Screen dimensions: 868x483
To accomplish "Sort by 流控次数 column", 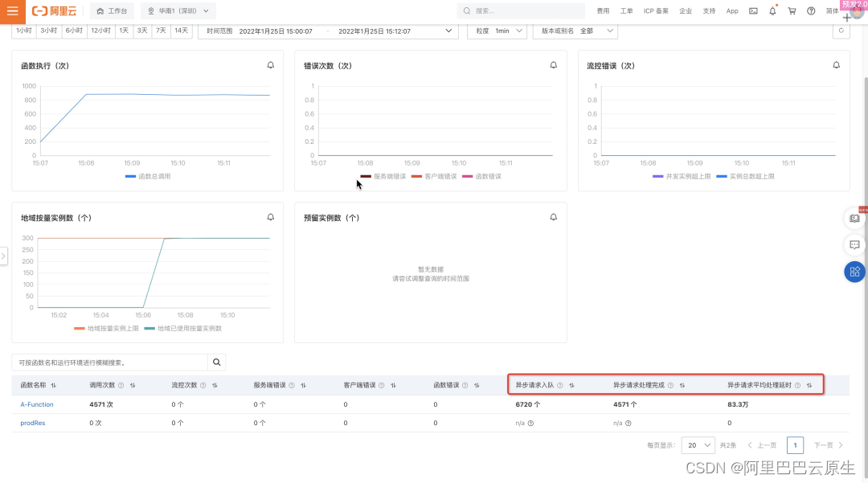I will click(x=215, y=385).
